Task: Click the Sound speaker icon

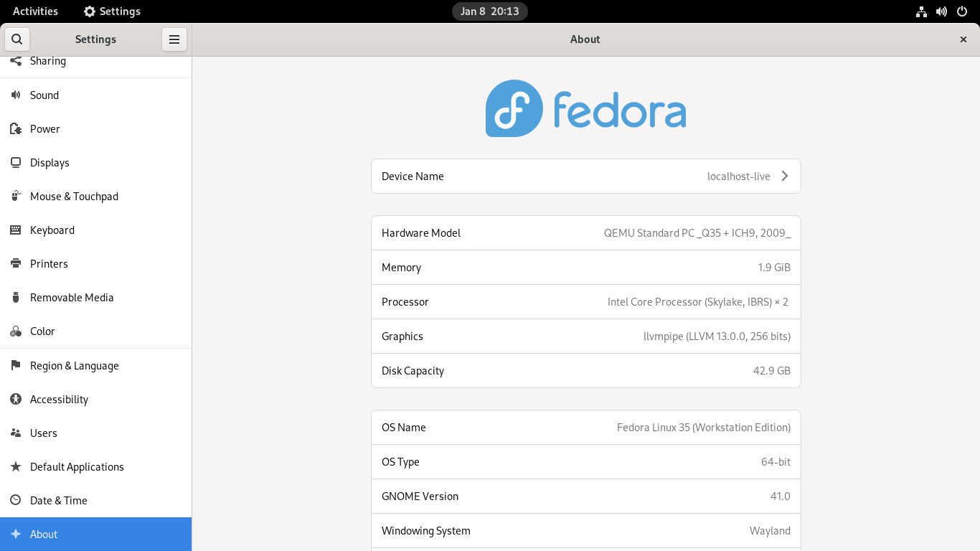Action: 16,95
